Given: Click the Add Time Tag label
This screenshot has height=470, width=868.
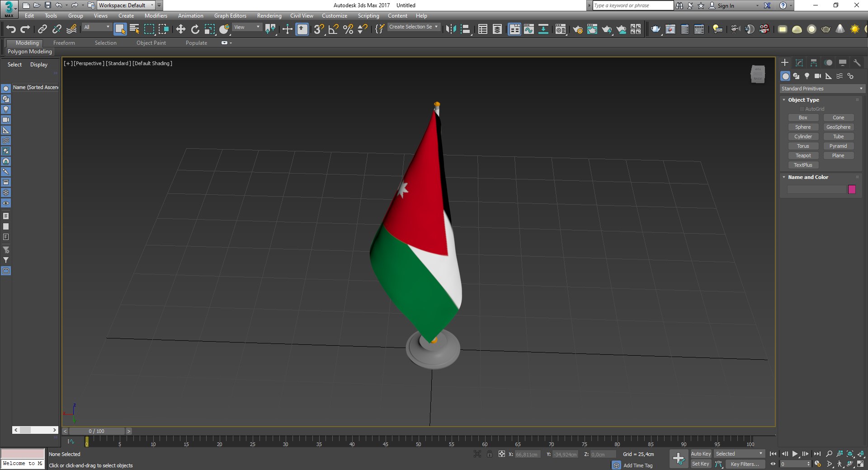Looking at the screenshot, I should [x=638, y=465].
